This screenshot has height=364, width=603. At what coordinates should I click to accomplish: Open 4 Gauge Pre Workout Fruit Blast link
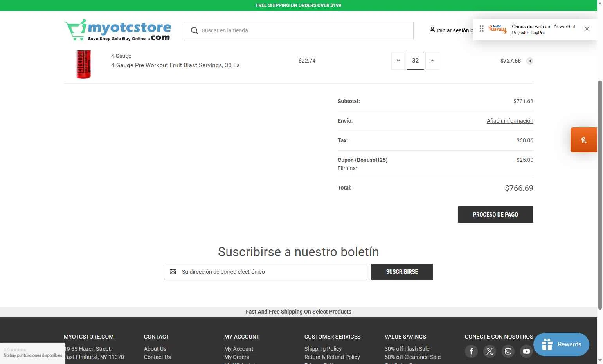pos(175,65)
